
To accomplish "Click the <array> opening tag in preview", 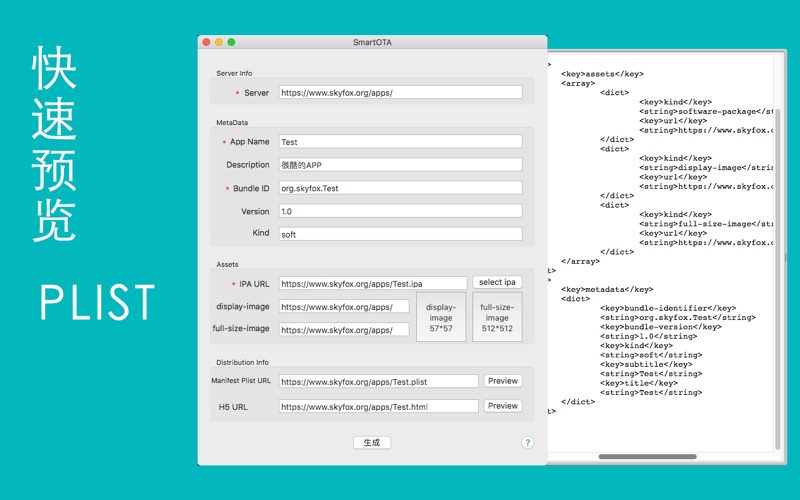I will 578,83.
